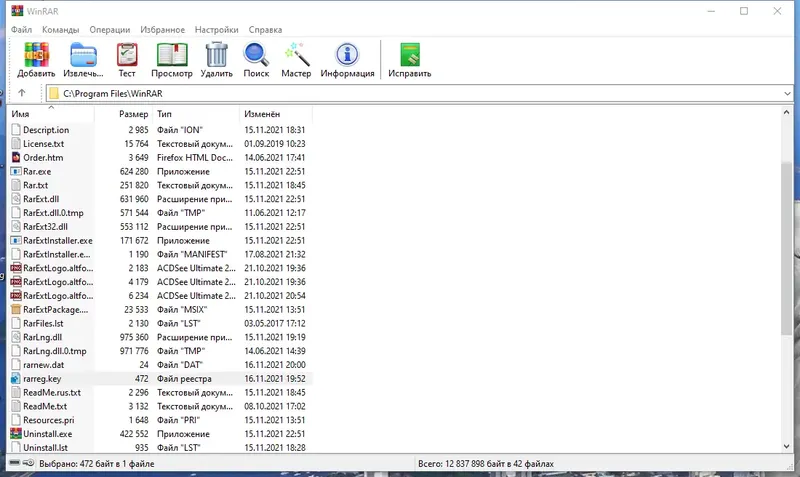The height and width of the screenshot is (477, 800).
Task: Click the scrollbar down arrow
Action: coord(786,446)
